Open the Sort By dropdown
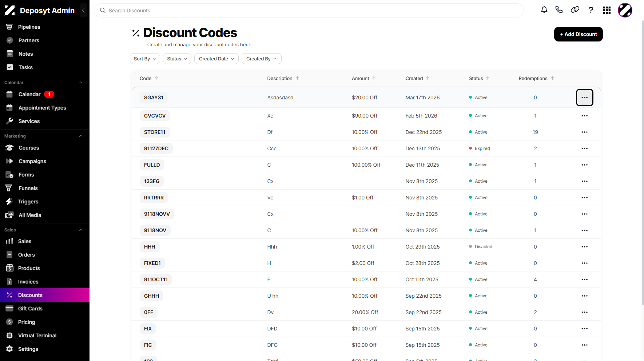The image size is (644, 361). click(x=145, y=59)
